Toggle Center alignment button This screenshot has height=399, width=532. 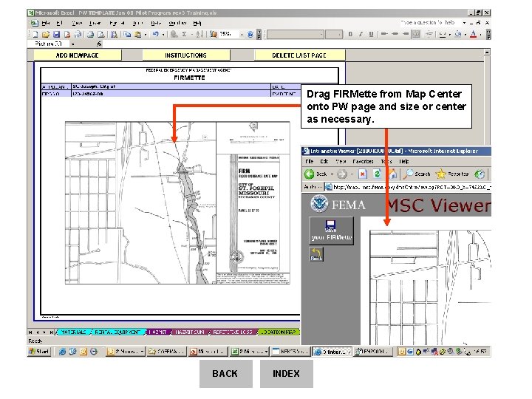tap(395, 34)
